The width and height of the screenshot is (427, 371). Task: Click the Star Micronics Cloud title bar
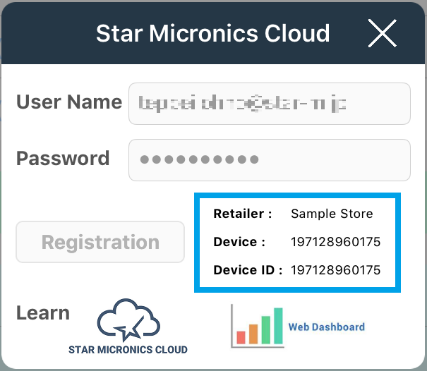213,33
